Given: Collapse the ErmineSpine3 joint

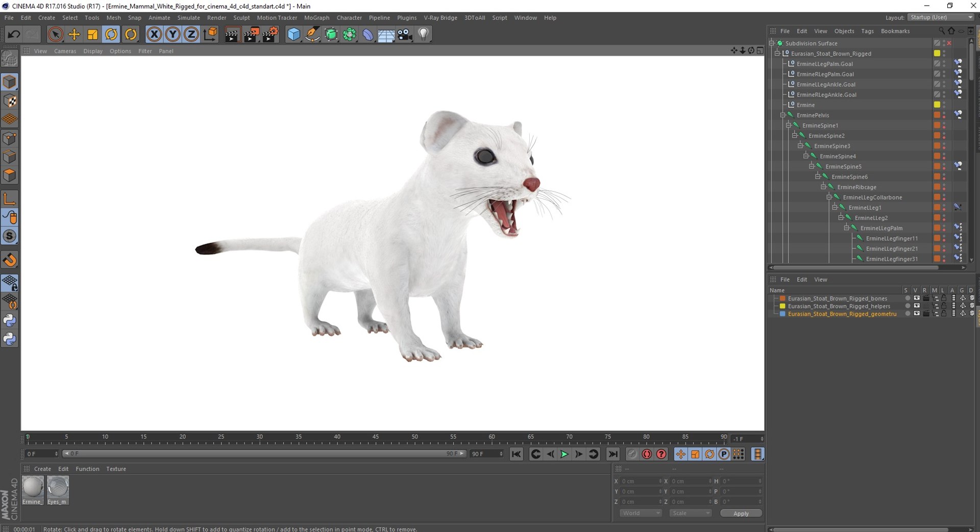Looking at the screenshot, I should click(x=800, y=146).
